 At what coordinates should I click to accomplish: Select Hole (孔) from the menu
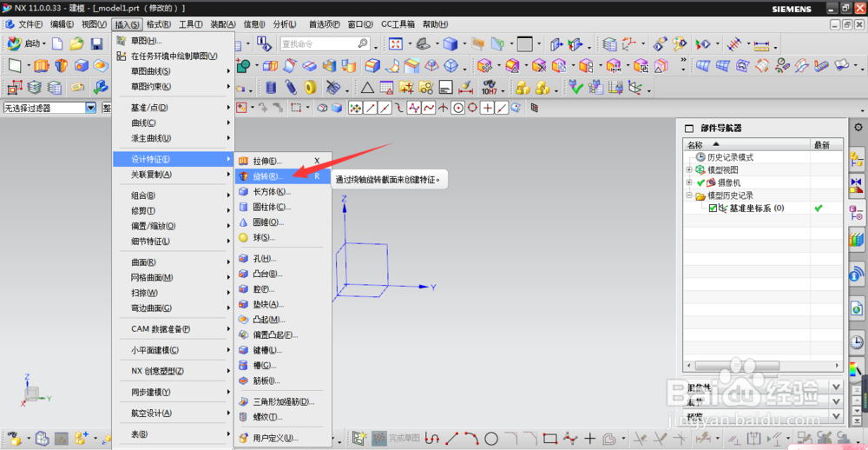pos(283,258)
